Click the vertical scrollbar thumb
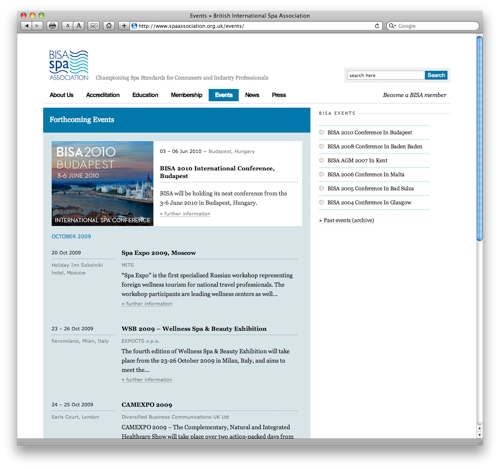Screen dimensions: 500x469 click(480, 138)
